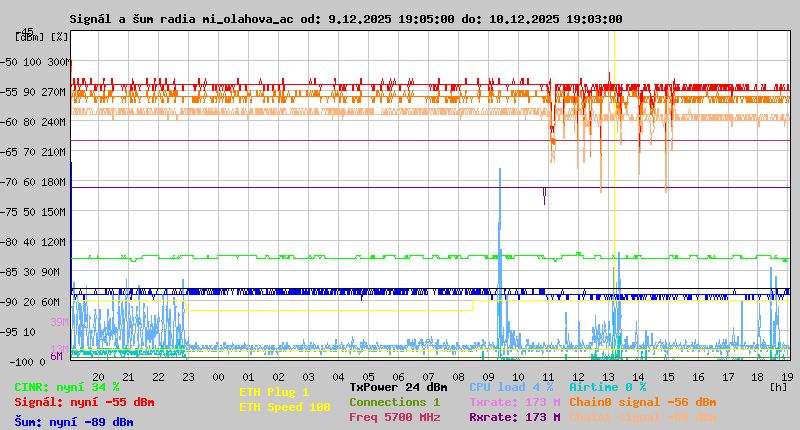
Task: Click the "[%]" axis unit label
Action: pyautogui.click(x=59, y=37)
